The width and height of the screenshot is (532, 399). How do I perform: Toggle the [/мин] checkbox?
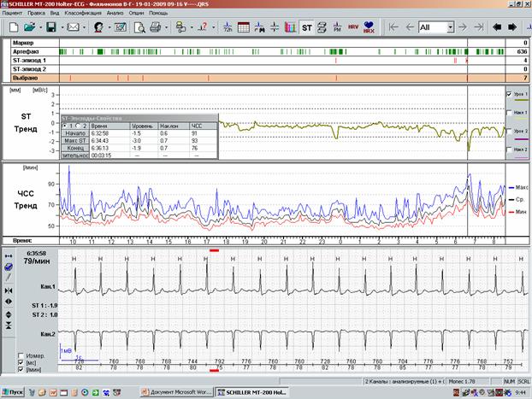tap(21, 369)
